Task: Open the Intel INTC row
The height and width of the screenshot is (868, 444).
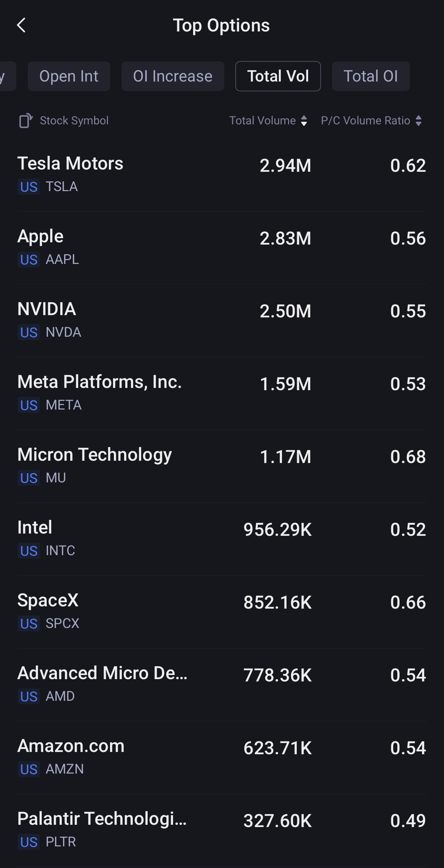Action: (222, 539)
